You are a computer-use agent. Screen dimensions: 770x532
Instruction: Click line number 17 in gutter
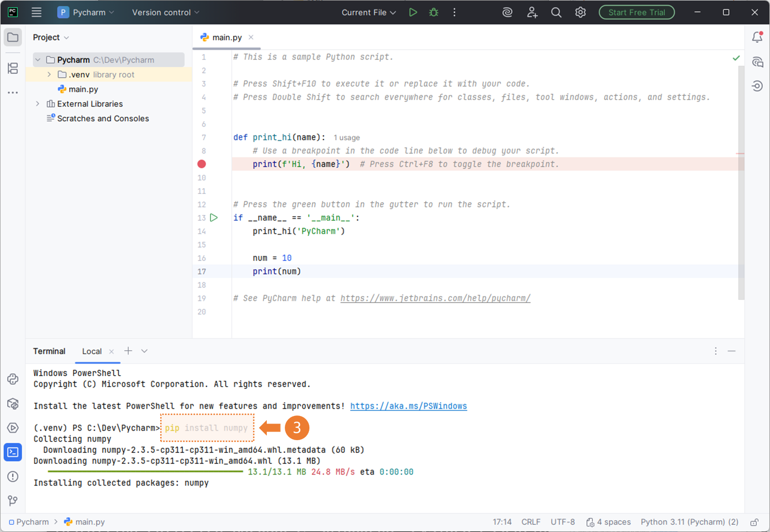201,271
